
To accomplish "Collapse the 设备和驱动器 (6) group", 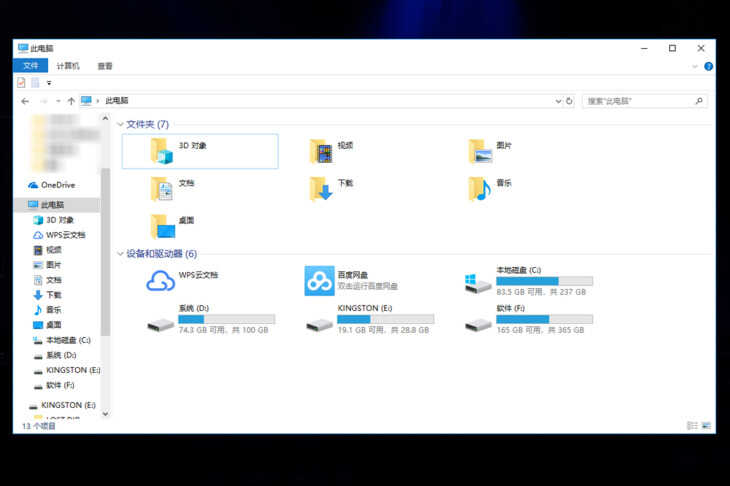I will (x=121, y=254).
